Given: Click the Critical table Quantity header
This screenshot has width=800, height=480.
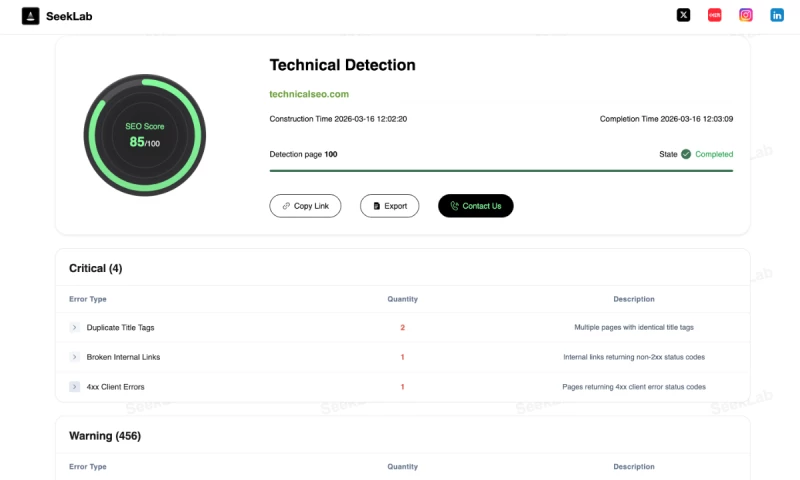Looking at the screenshot, I should click(403, 299).
